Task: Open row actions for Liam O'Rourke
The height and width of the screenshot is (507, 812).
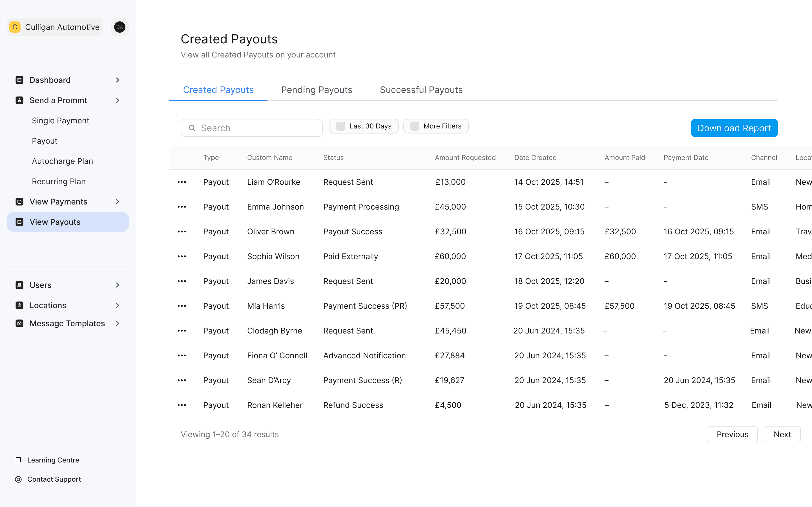Action: tap(182, 182)
